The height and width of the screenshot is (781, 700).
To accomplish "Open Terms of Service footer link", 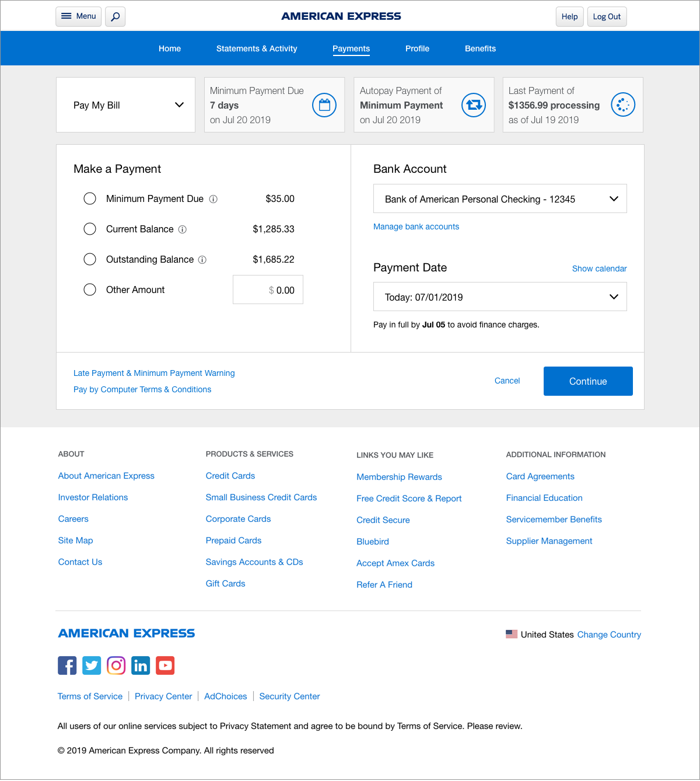I will coord(90,696).
